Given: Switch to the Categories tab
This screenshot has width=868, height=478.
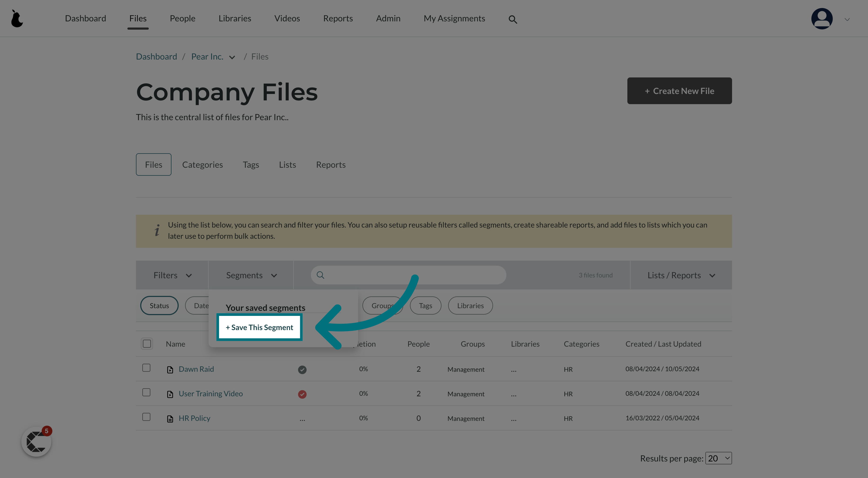Looking at the screenshot, I should click(202, 164).
